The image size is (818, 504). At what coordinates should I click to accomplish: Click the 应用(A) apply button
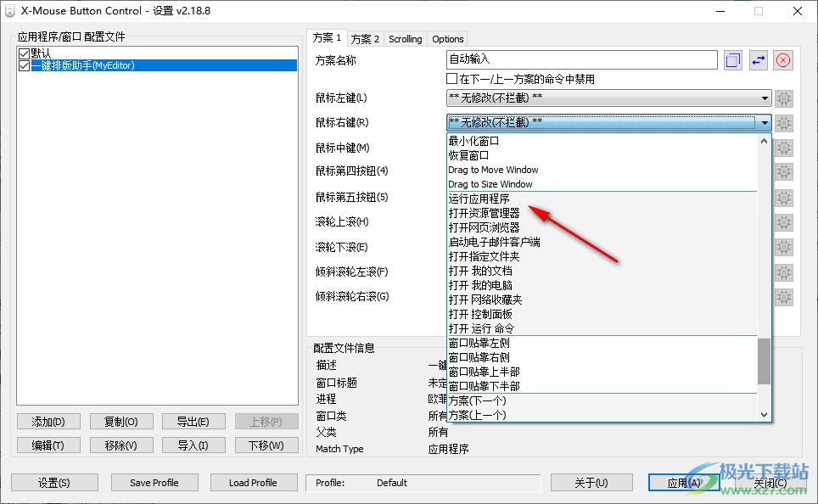coord(684,483)
